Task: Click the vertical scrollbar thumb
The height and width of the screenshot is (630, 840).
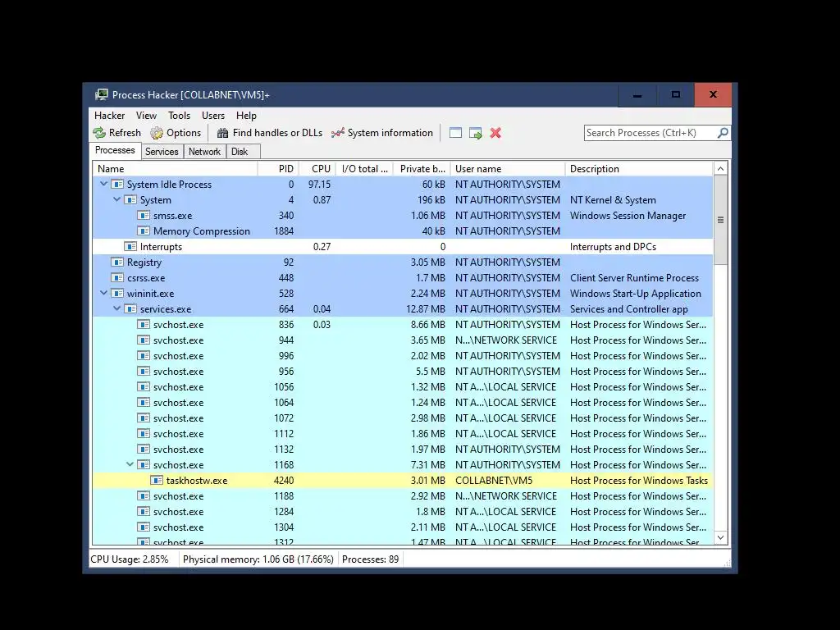Action: [720, 220]
